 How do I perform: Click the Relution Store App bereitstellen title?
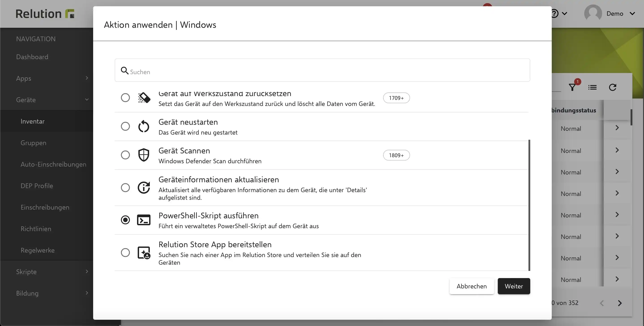pos(215,244)
